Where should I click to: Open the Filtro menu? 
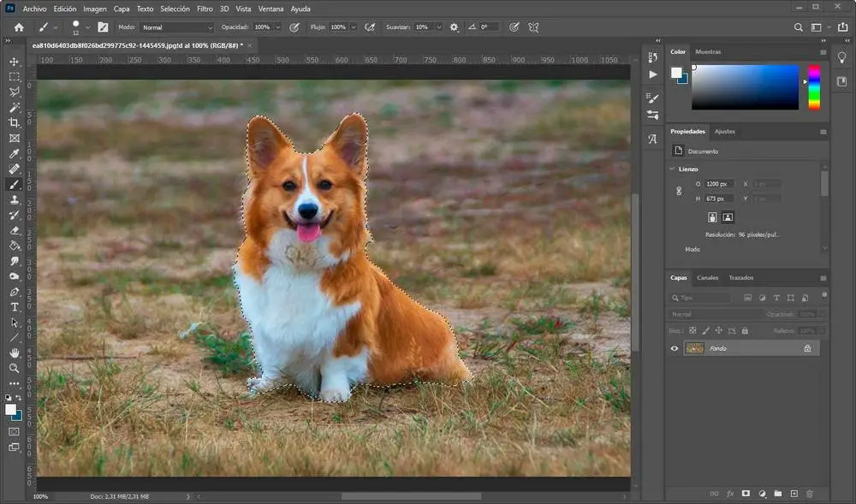pyautogui.click(x=205, y=9)
